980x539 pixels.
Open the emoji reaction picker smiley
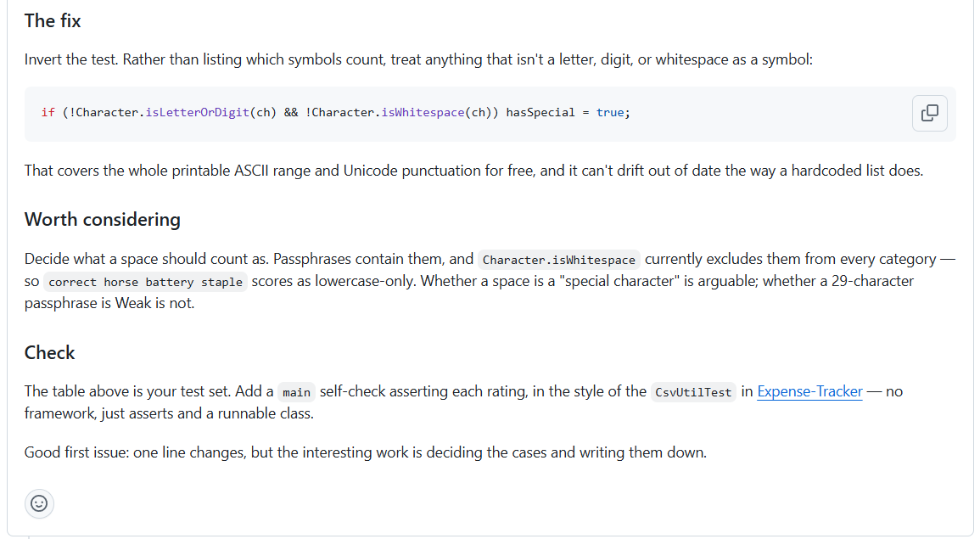[x=39, y=503]
